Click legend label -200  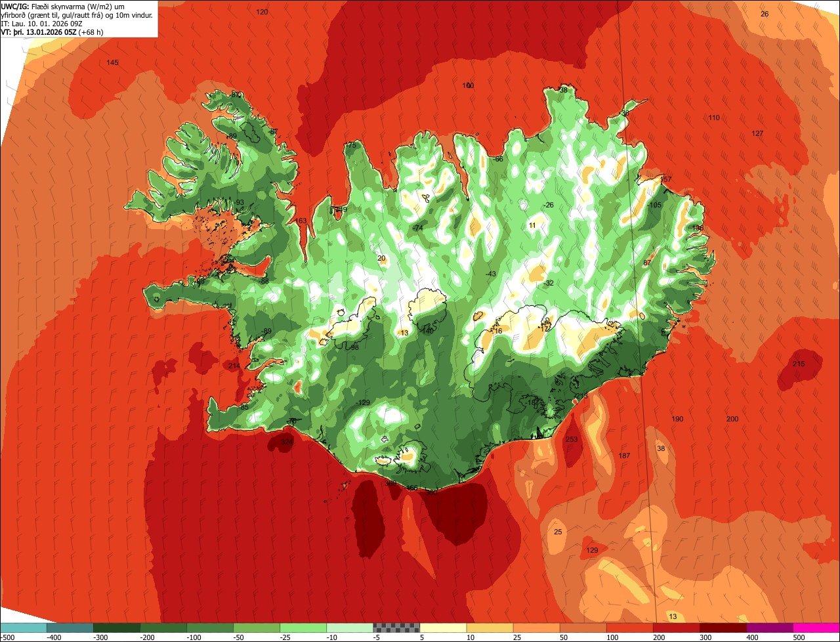click(x=148, y=637)
